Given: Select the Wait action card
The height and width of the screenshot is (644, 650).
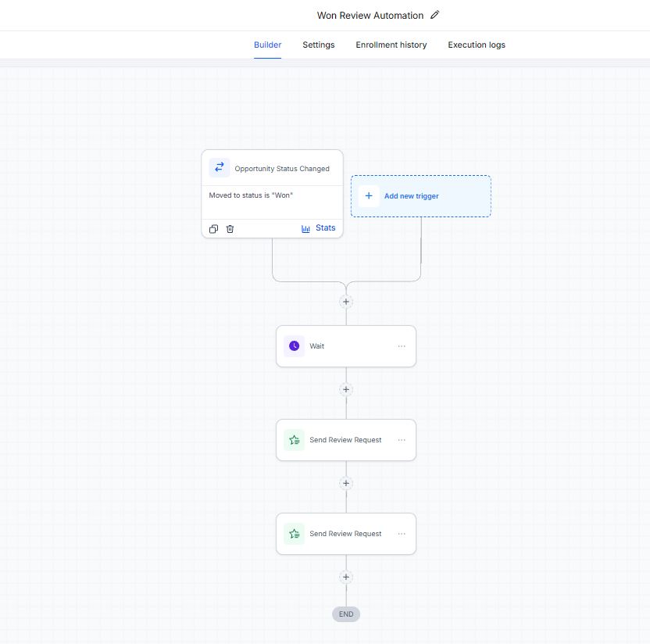Looking at the screenshot, I should point(346,346).
